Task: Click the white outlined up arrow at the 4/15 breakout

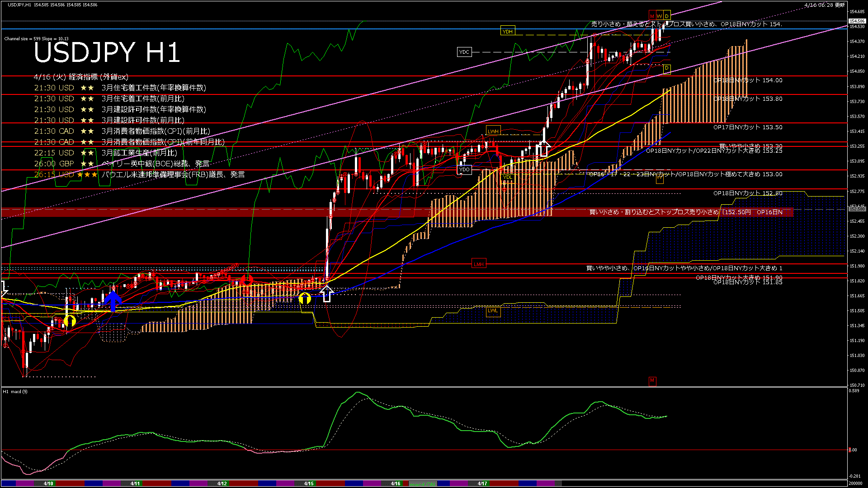Action: coord(327,293)
